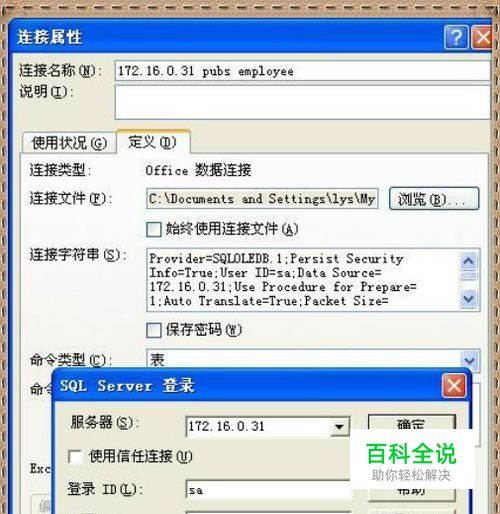This screenshot has width=500, height=514.
Task: Click the 连接文件 path field
Action: coord(262,199)
